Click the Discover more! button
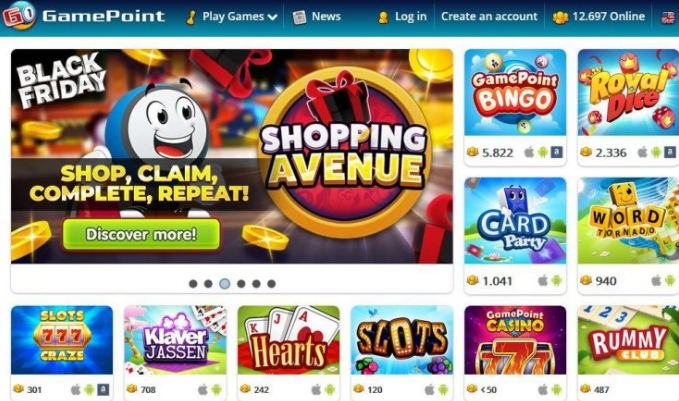The image size is (679, 401). tap(141, 234)
